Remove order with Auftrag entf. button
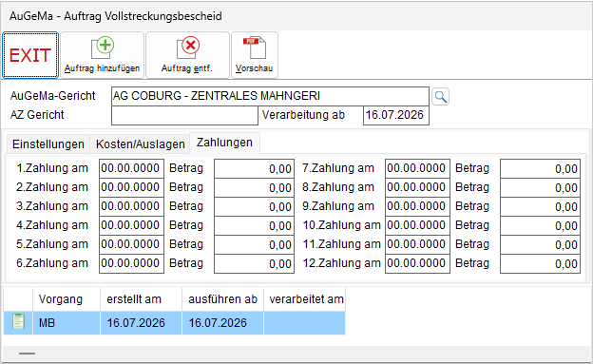This screenshot has height=364, width=593. coord(187,55)
